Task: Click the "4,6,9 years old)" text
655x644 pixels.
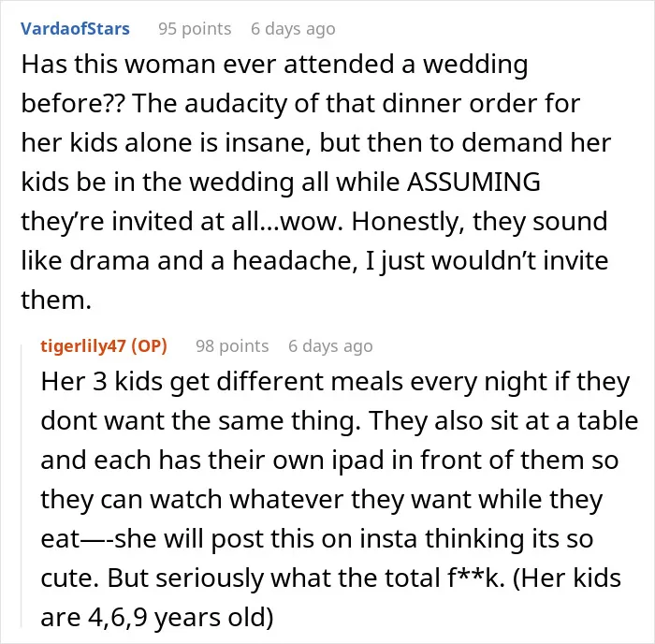Action: point(181,617)
